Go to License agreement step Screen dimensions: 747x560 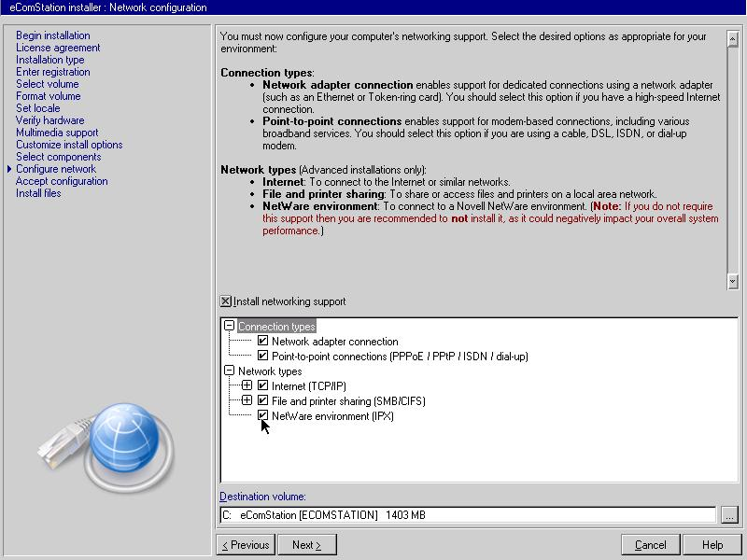(x=58, y=48)
